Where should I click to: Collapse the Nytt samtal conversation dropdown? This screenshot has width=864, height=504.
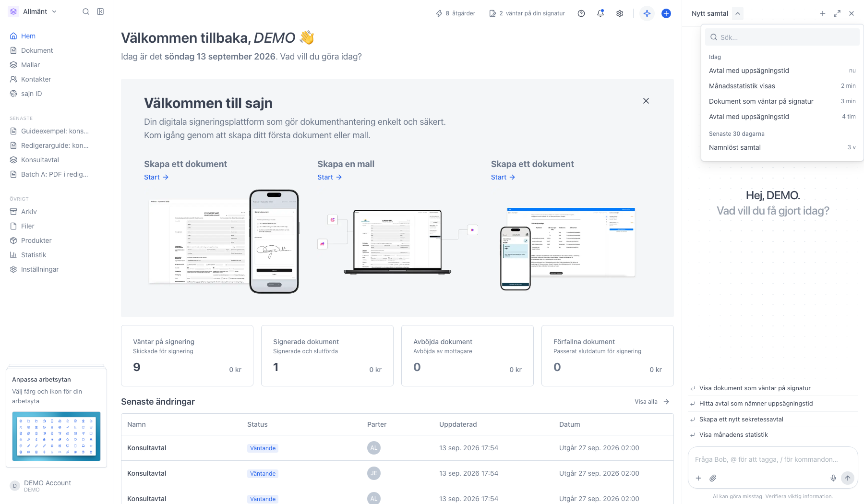738,13
